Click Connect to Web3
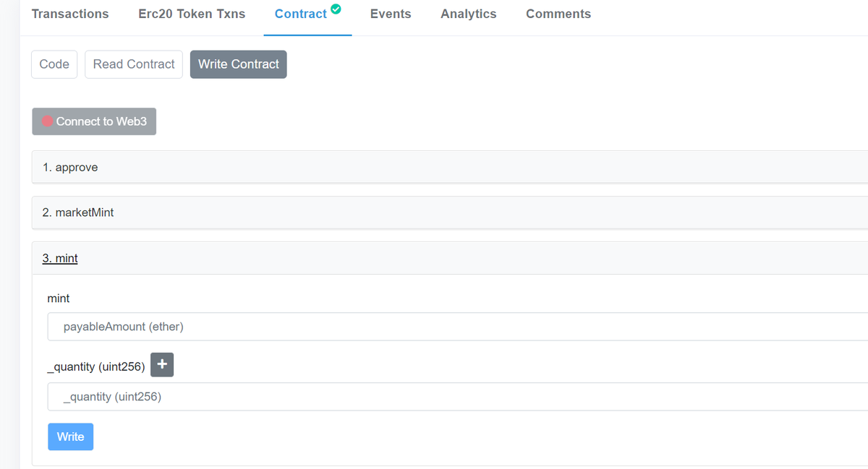Image resolution: width=868 pixels, height=469 pixels. click(94, 121)
